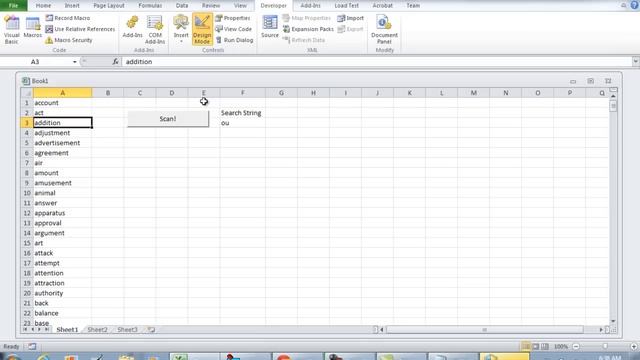Switch to the Load Test tab
Screen dimensions: 640x360
(347, 5)
